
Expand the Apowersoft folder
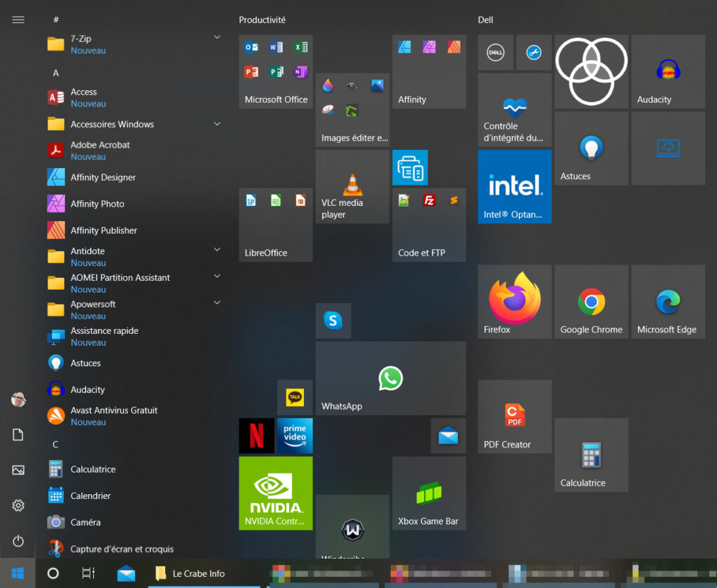click(x=217, y=302)
